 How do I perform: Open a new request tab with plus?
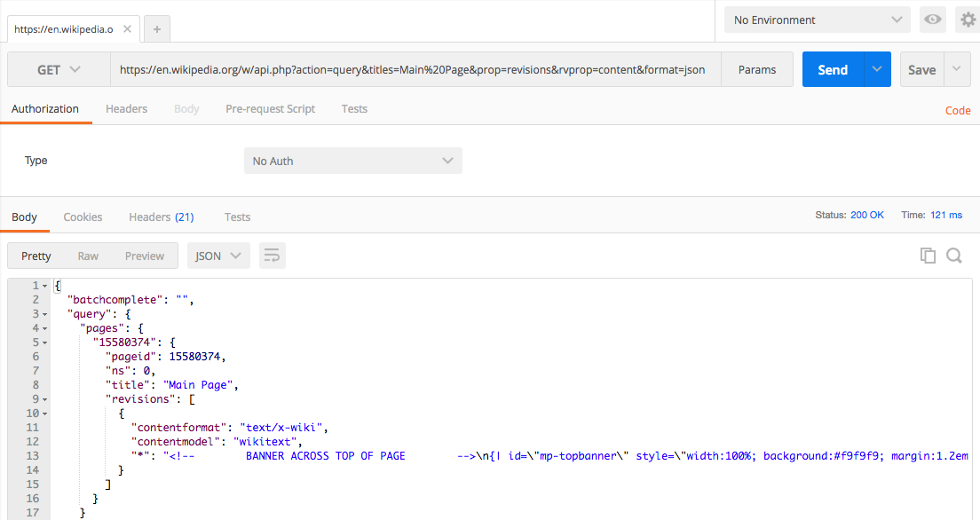tap(157, 28)
